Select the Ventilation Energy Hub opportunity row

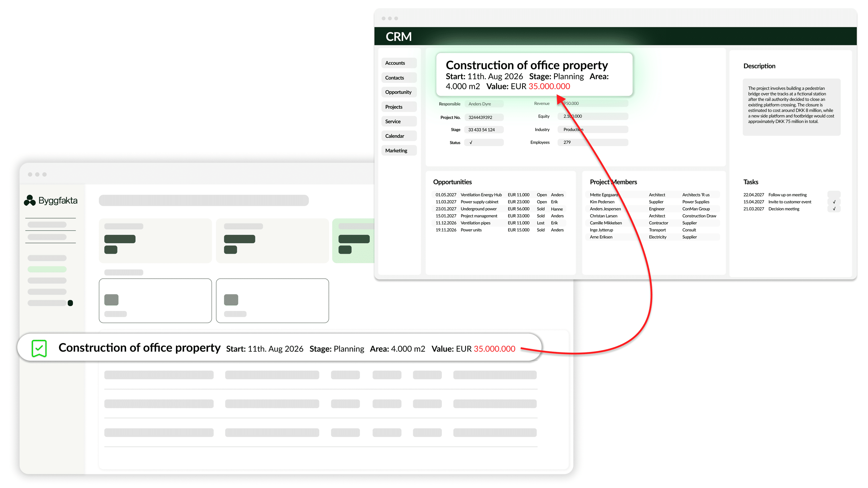pos(499,195)
